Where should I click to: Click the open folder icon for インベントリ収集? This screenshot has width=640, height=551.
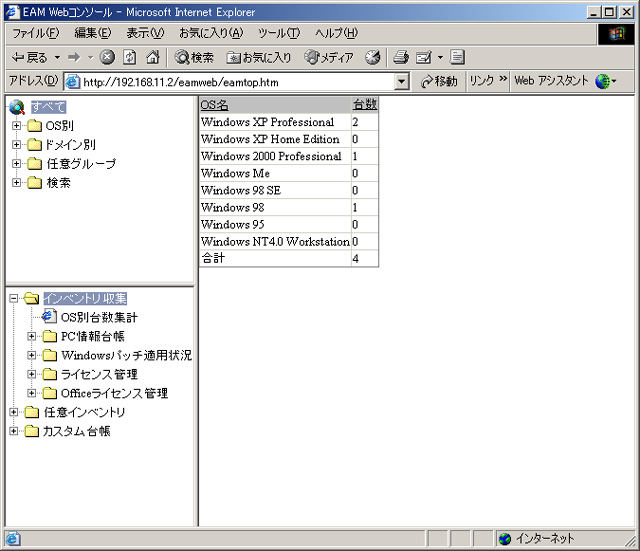tap(31, 298)
